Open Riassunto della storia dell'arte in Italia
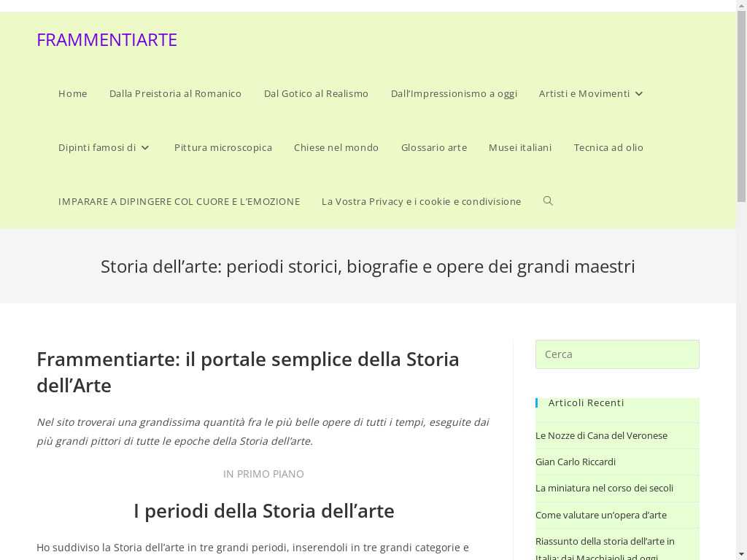 click(x=605, y=548)
